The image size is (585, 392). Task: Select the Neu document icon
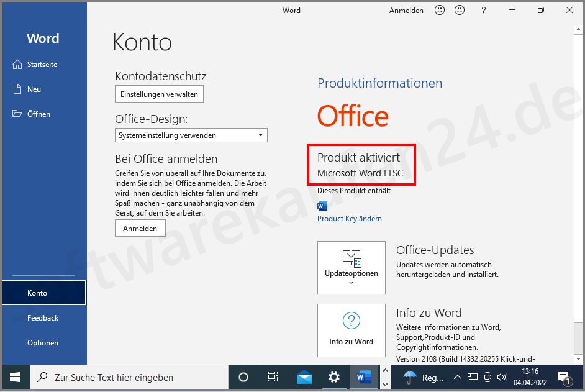pyautogui.click(x=17, y=89)
